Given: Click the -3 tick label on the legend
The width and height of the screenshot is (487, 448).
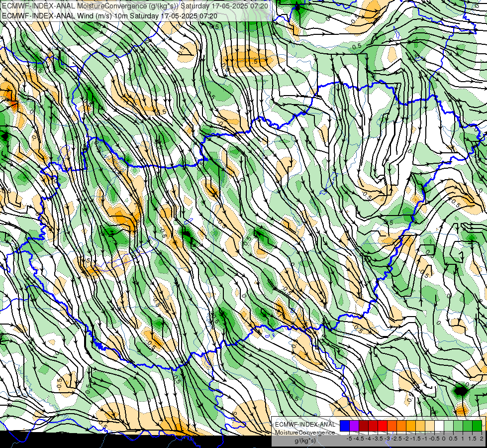Looking at the screenshot, I should (388, 439).
